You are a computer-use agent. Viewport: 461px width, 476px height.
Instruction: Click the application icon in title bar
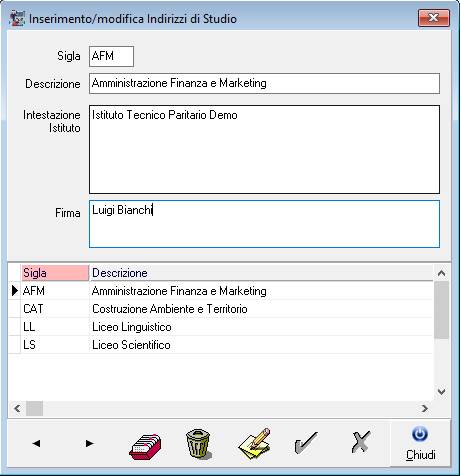pyautogui.click(x=17, y=18)
